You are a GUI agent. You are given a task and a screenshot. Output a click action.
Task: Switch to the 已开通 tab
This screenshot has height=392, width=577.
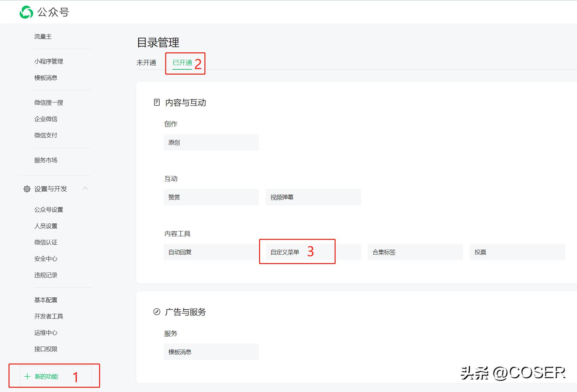182,62
